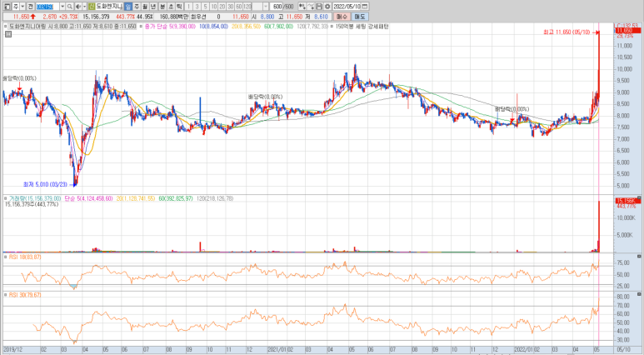Select the 월 monthly period button
The image size is (644, 355).
[x=145, y=7]
